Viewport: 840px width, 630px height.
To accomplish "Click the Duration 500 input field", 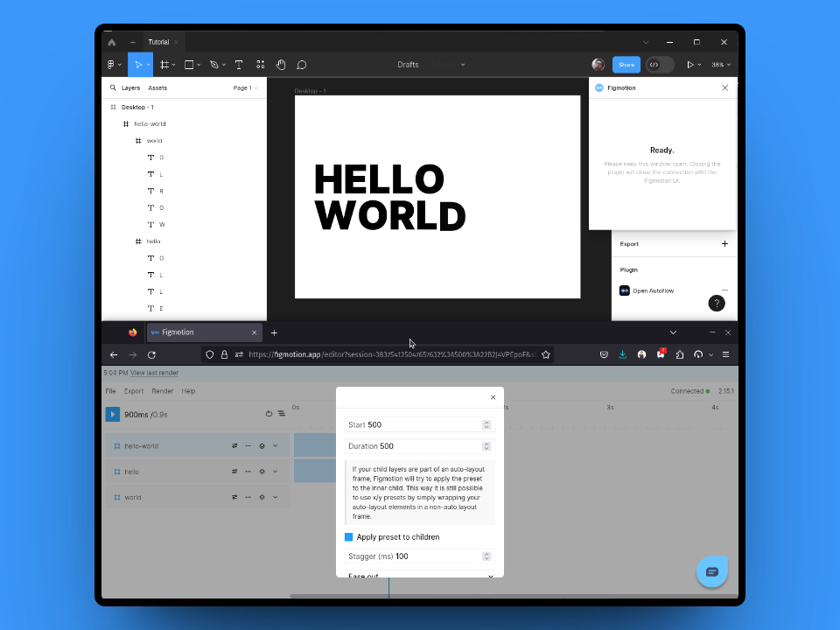I will pos(419,446).
